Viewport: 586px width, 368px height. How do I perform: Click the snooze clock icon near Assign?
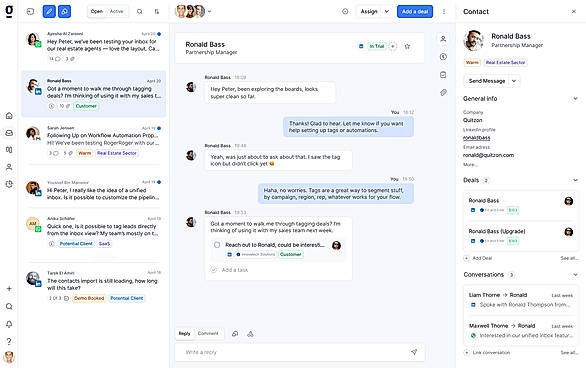point(345,12)
